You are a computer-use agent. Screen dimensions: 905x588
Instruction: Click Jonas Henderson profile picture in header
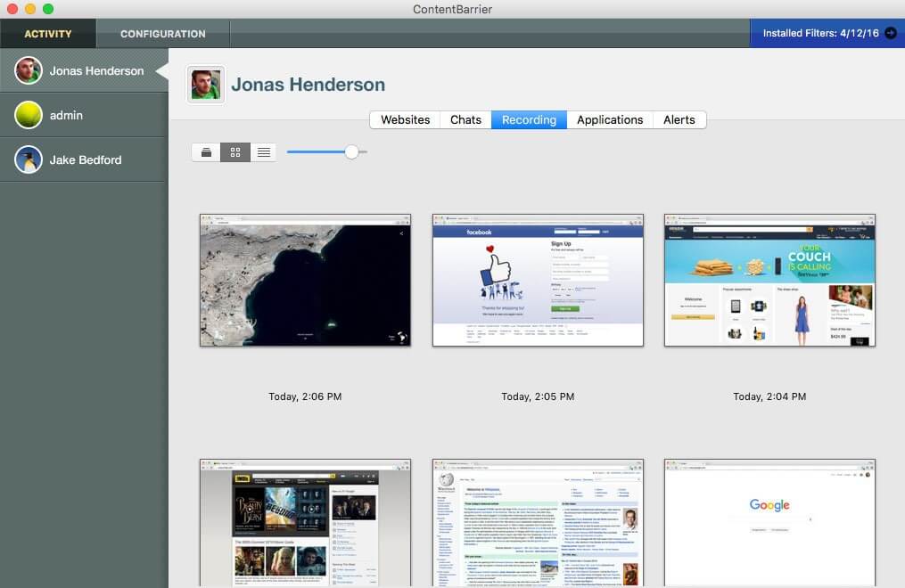pyautogui.click(x=206, y=85)
